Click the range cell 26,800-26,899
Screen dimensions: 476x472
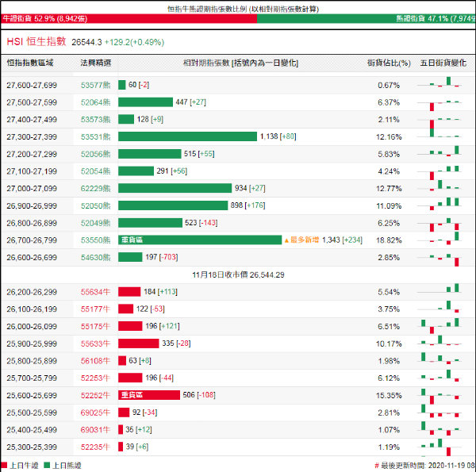point(32,223)
